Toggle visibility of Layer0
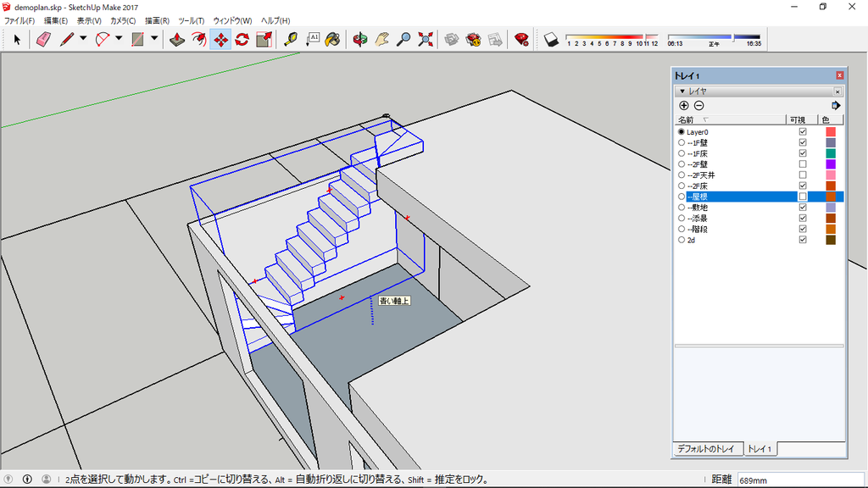868x488 pixels. point(803,131)
